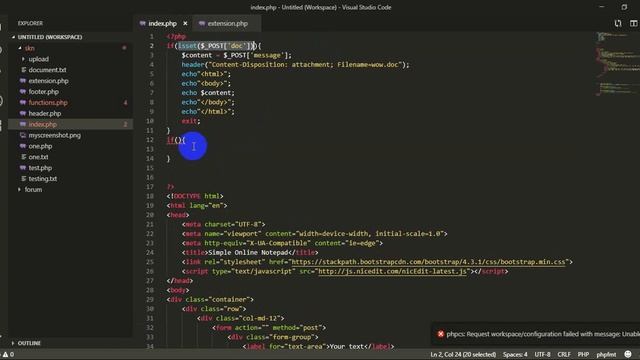Minimize the VS Code window

[x=602, y=7]
